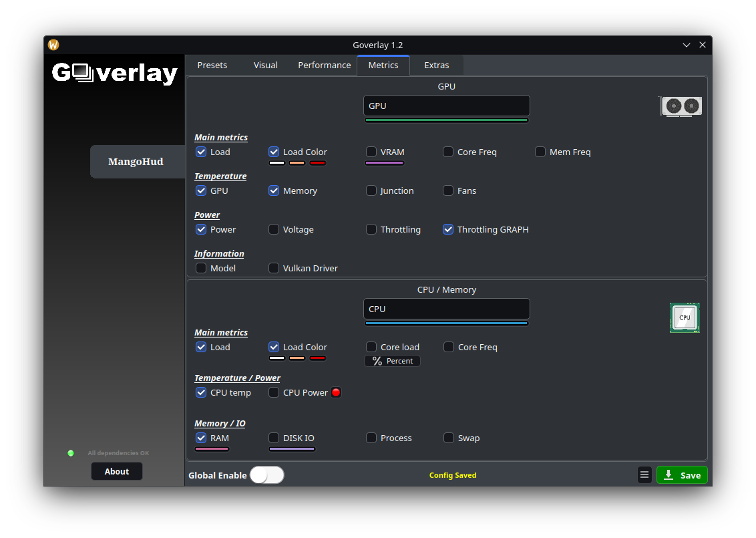Click the green dependencies status indicator
756x538 pixels.
(71, 453)
